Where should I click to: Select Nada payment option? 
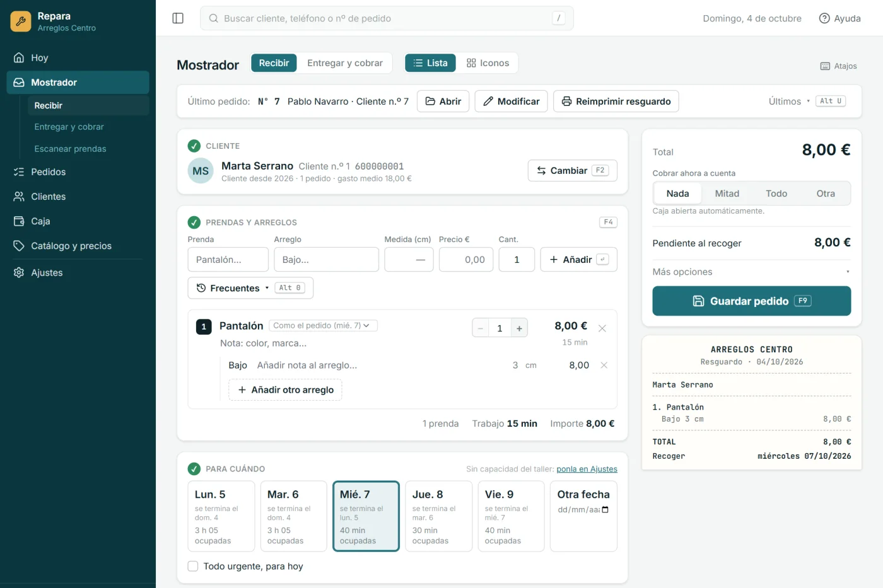point(677,193)
